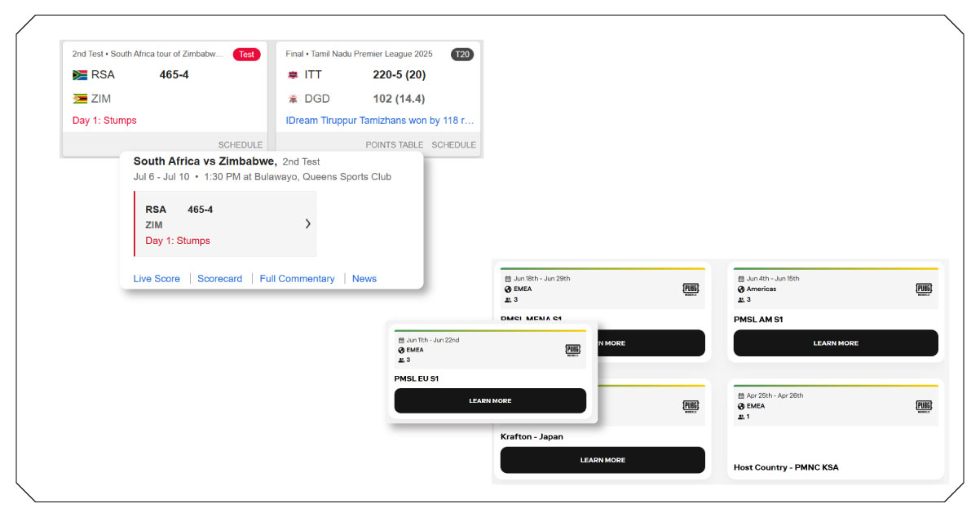Screen dimensions: 980x517
Task: Open the Full Commentary link
Action: [x=297, y=279]
